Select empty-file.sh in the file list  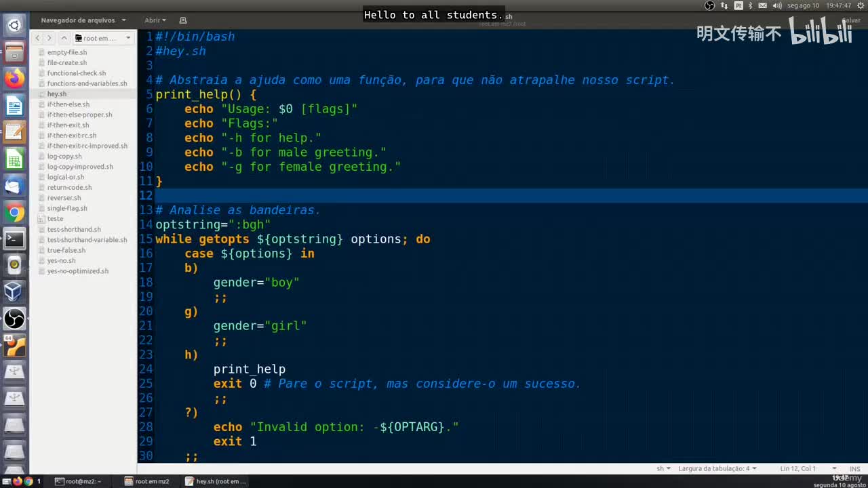click(x=67, y=52)
